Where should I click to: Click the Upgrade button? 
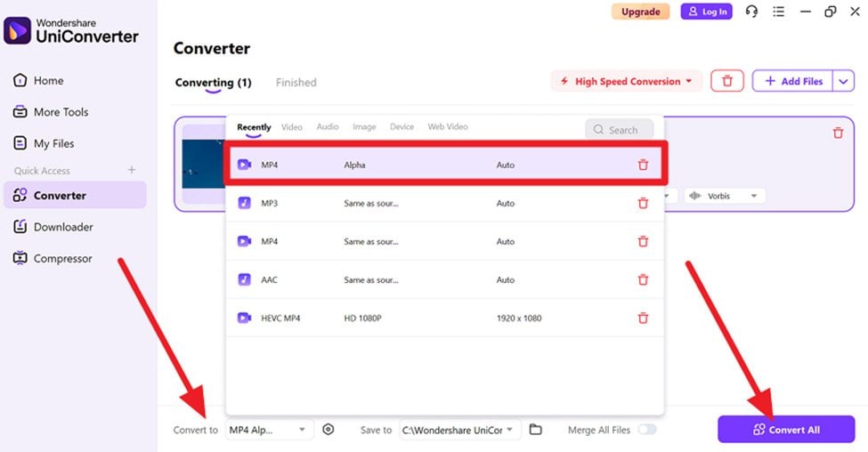(x=640, y=12)
